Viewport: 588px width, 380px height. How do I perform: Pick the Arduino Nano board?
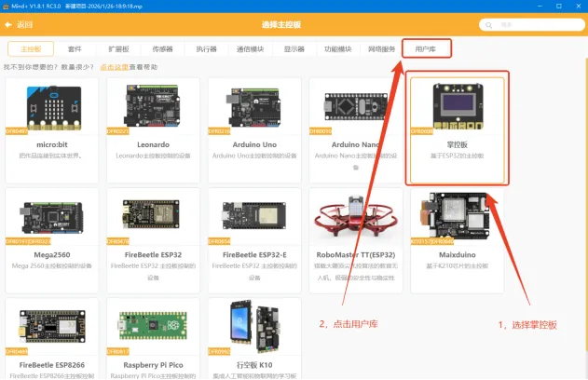coord(355,130)
